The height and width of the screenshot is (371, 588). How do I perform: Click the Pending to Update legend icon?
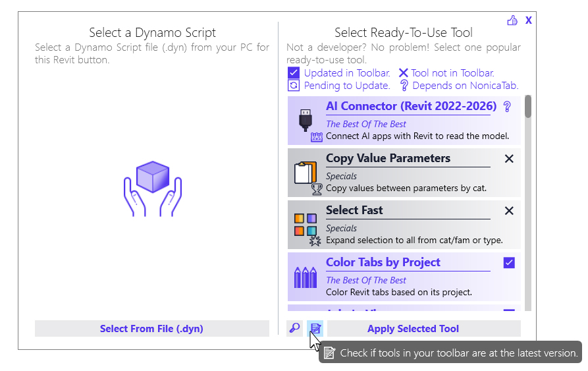coord(294,86)
